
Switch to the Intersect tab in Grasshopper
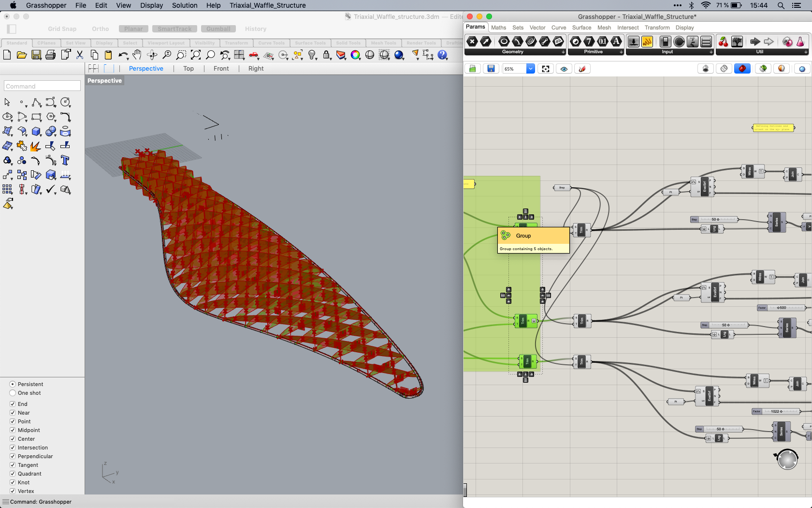628,28
